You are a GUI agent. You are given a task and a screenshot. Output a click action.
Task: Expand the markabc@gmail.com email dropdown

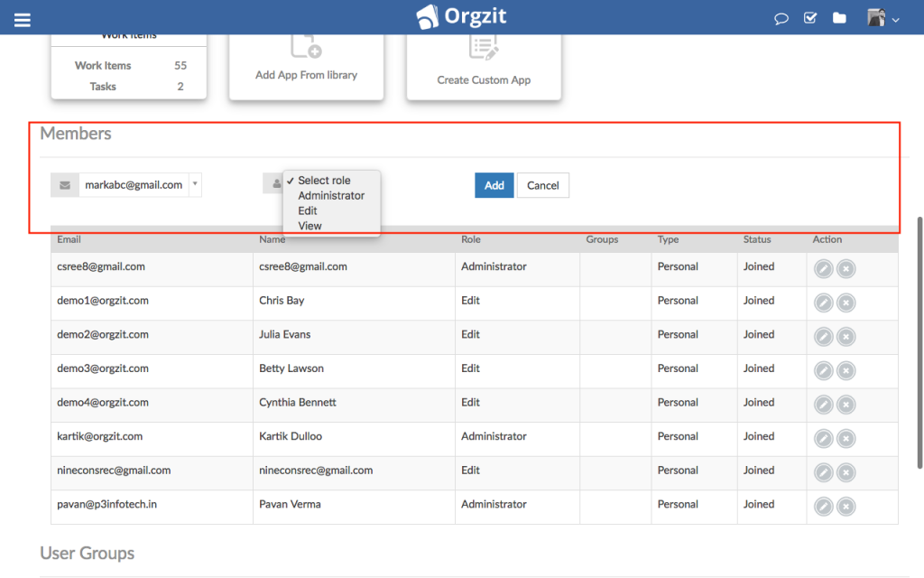click(x=195, y=184)
